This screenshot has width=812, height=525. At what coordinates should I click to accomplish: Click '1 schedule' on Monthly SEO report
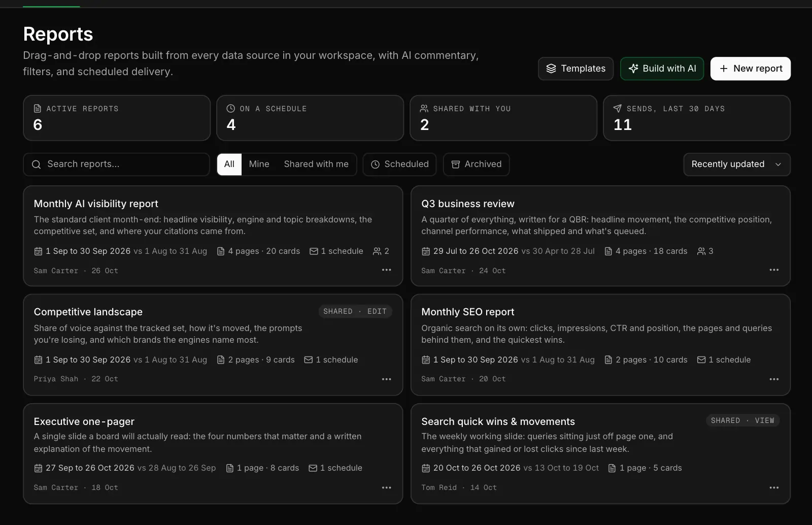tap(724, 360)
